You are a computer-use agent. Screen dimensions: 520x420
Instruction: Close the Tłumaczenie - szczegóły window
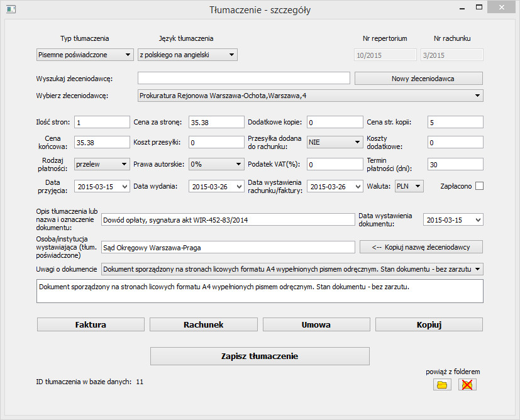click(502, 8)
